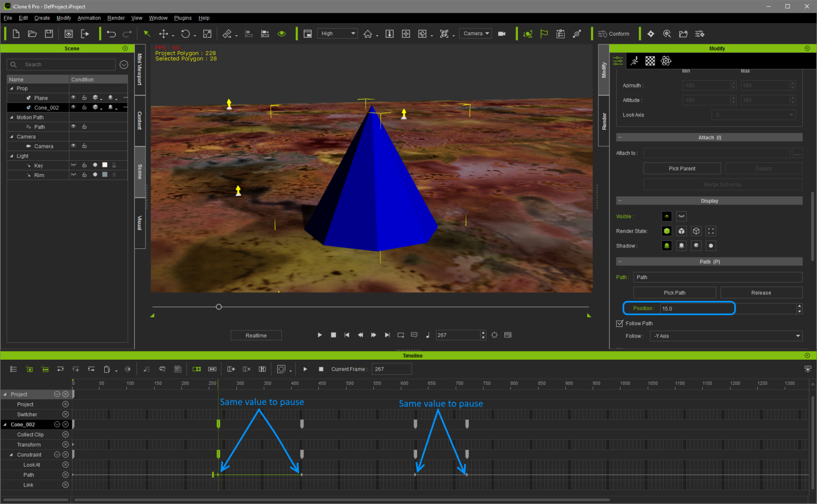Click the viewport playback scrubber handle

[219, 307]
